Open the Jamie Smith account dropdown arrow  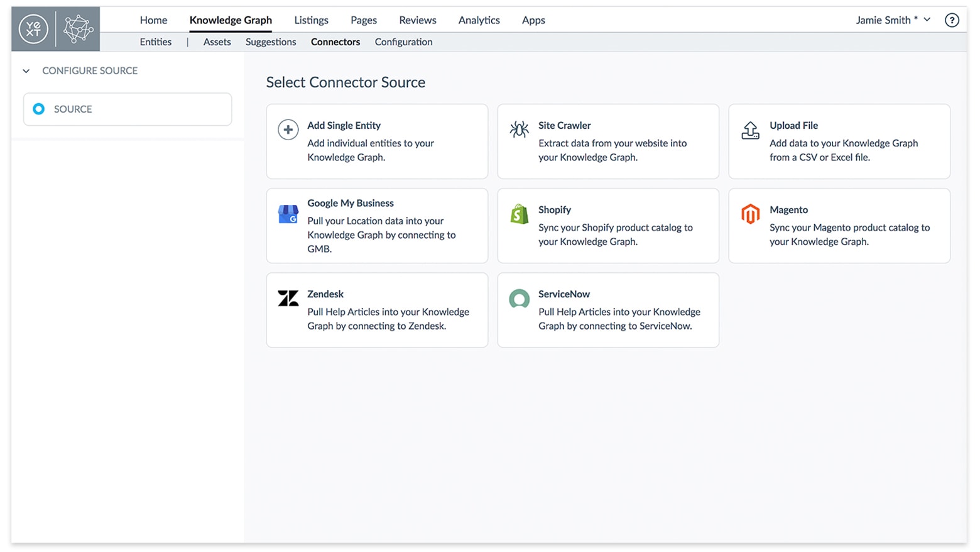point(927,19)
